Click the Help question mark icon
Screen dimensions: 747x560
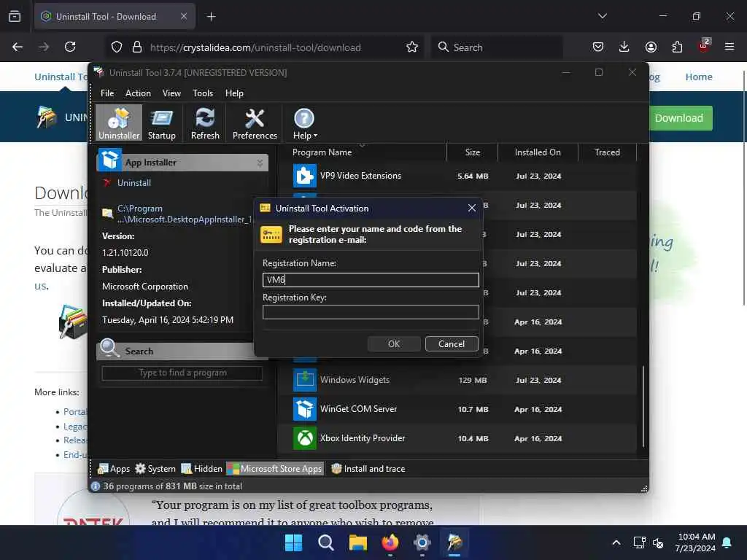(304, 119)
